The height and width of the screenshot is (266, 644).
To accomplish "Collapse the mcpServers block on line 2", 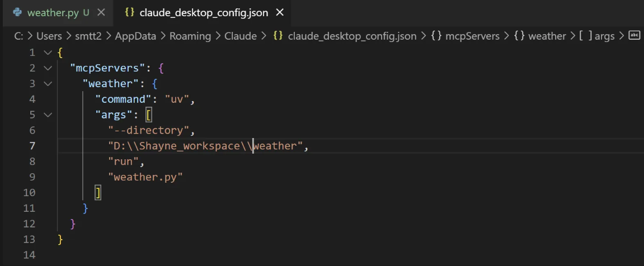I will coord(48,68).
